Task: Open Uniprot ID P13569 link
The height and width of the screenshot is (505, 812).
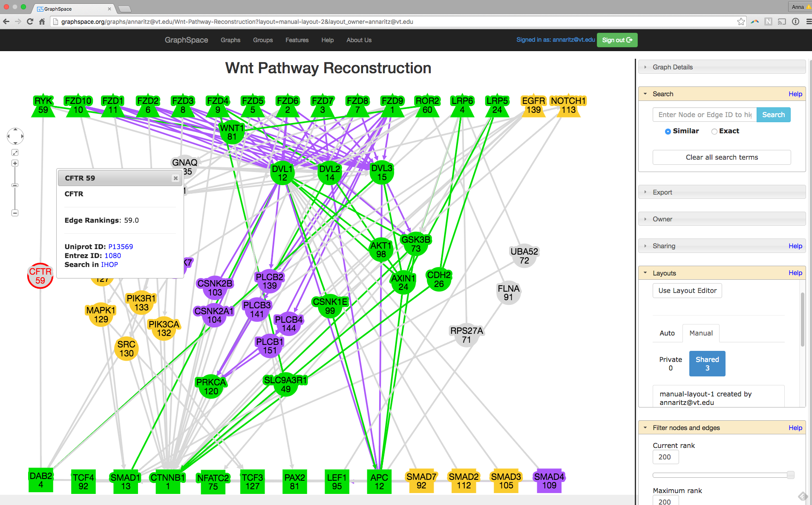Action: [121, 247]
